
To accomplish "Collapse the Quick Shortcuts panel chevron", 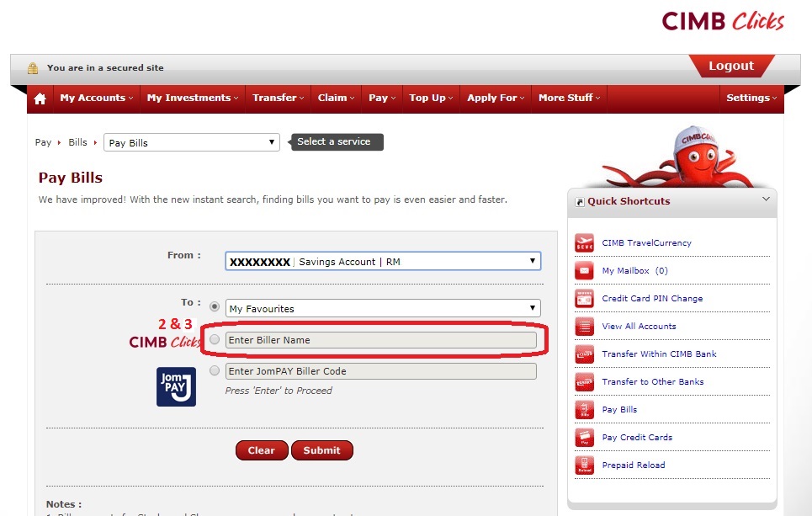I will [766, 199].
